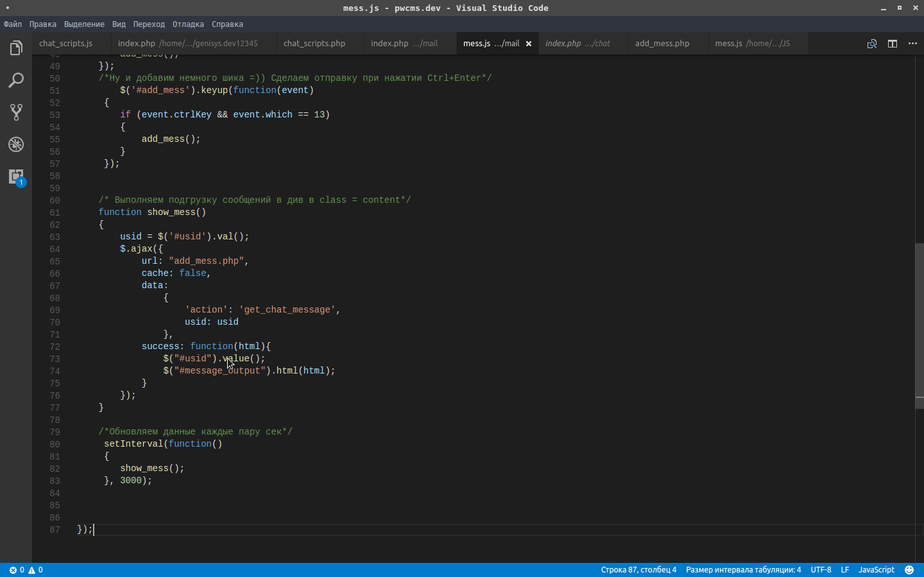924x577 pixels.
Task: Open the Explorer files icon in activity bar
Action: (x=16, y=48)
